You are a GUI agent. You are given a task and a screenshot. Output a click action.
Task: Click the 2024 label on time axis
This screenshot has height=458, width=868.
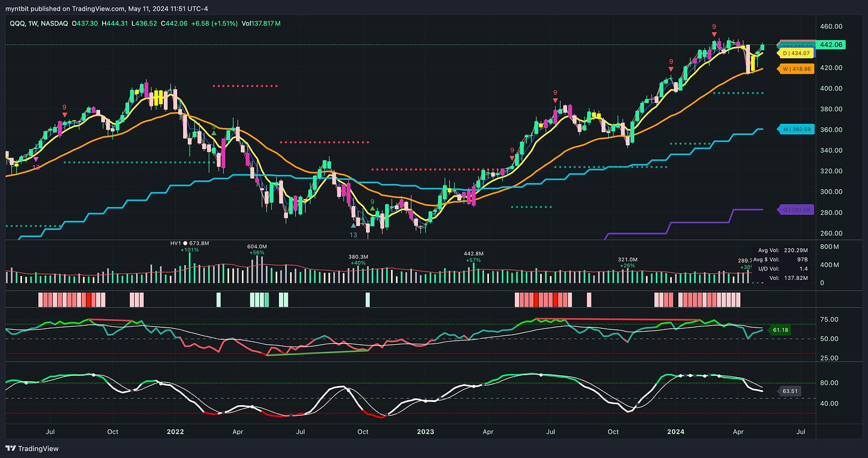click(675, 431)
